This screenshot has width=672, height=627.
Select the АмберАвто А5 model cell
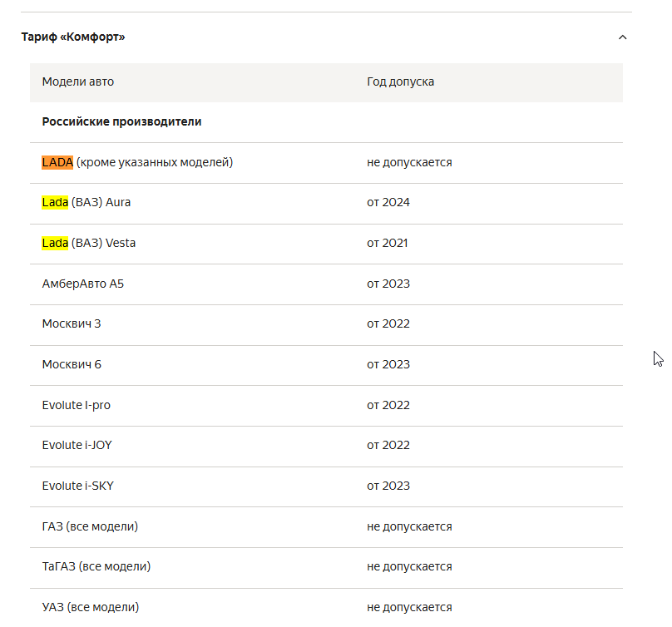pos(83,284)
